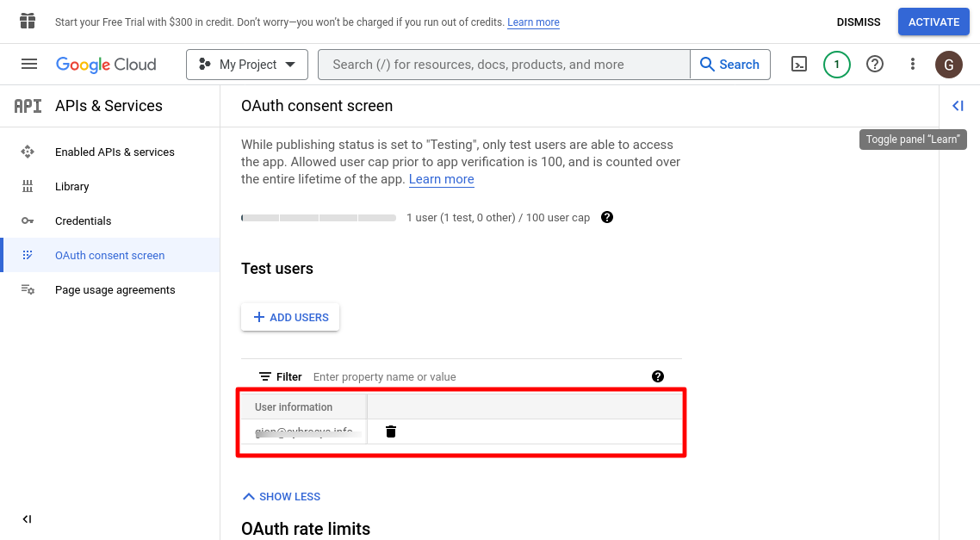Screen dimensions: 980x540
Task: Follow the Learn more link about user cap
Action: [x=441, y=179]
